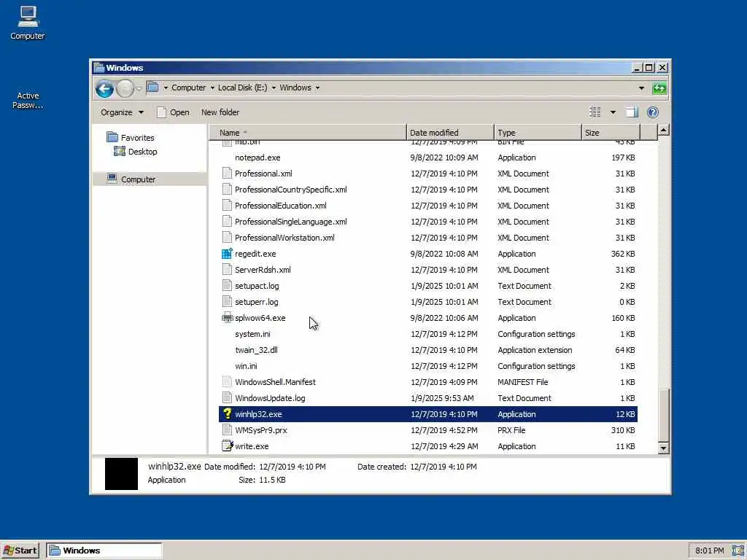Viewport: 747px width, 560px height.
Task: Click the Windows breadcrumb segment
Action: pos(295,87)
